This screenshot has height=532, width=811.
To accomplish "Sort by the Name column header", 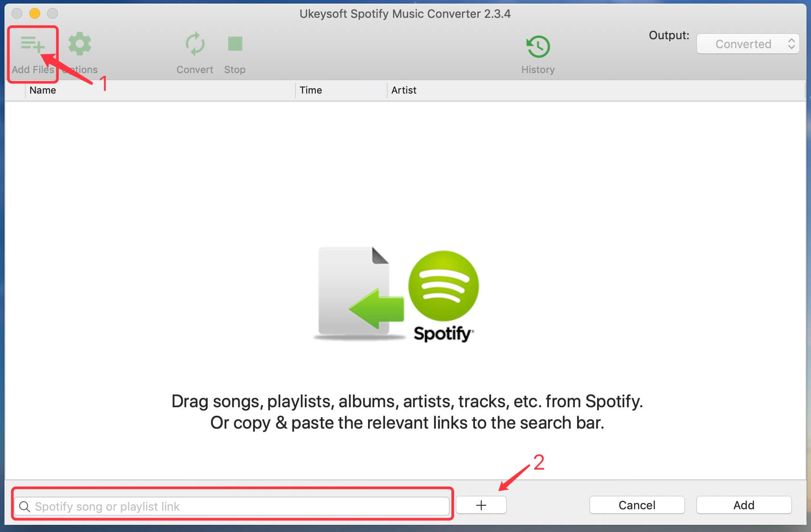I will tap(43, 90).
